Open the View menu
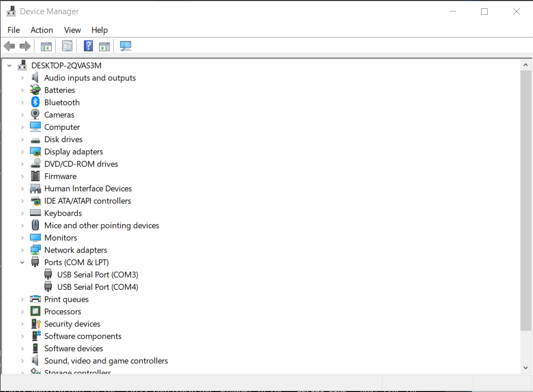This screenshot has height=392, width=533. point(72,30)
